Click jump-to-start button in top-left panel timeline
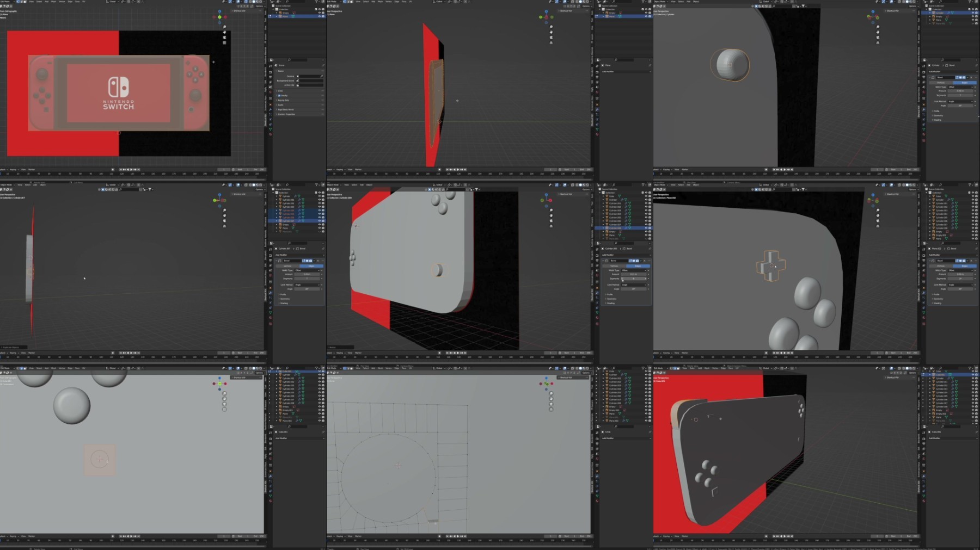The width and height of the screenshot is (980, 550). click(120, 169)
